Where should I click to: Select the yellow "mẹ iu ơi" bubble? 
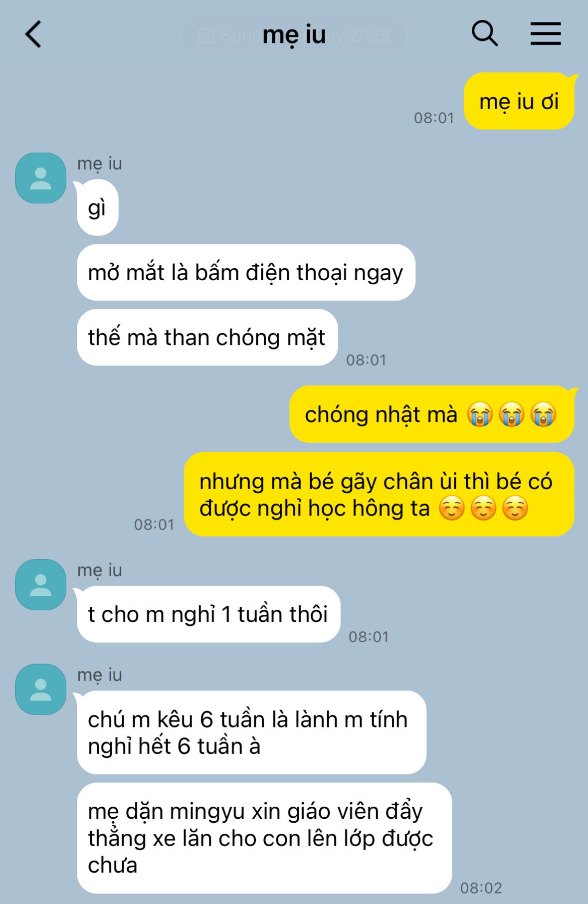click(x=519, y=101)
